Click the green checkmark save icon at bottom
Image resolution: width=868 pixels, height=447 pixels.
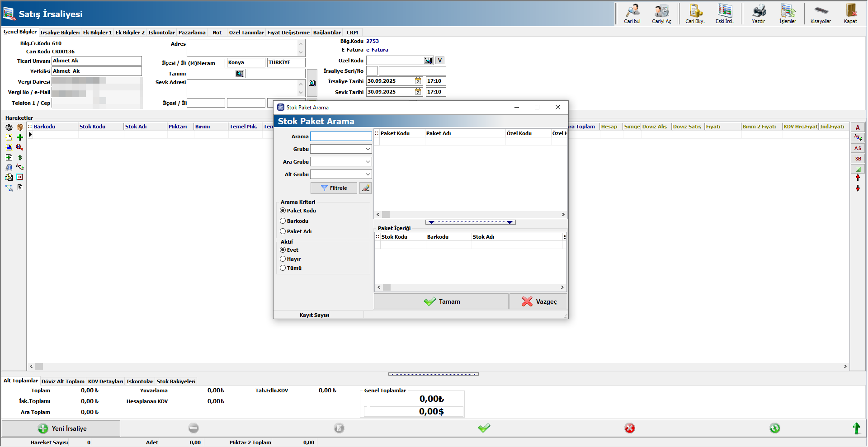tap(484, 428)
